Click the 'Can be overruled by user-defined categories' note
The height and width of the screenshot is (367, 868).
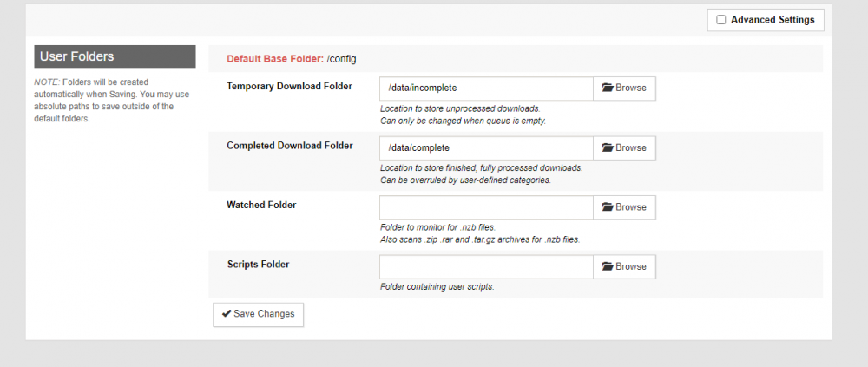[465, 180]
